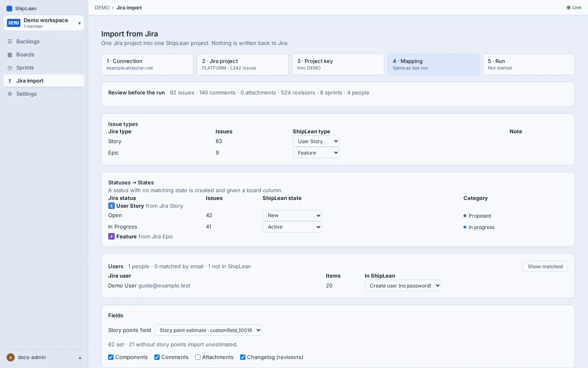The image size is (588, 368).
Task: Click the Feature type icon
Action: tap(111, 237)
